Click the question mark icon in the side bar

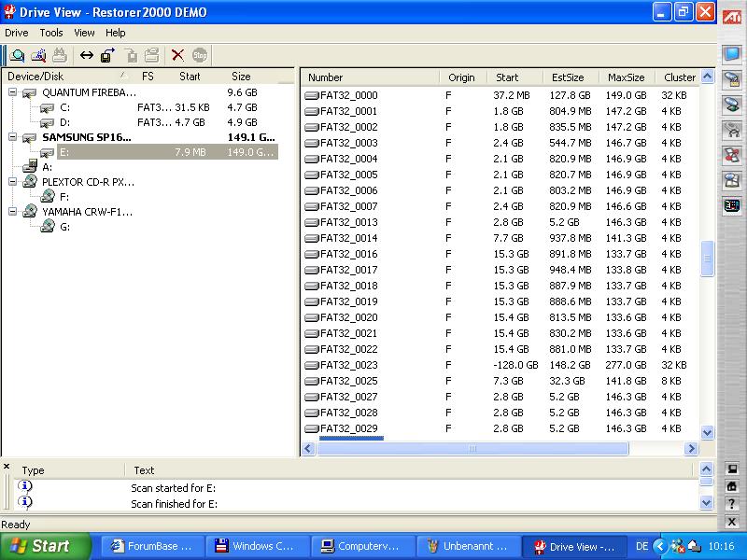point(732,504)
